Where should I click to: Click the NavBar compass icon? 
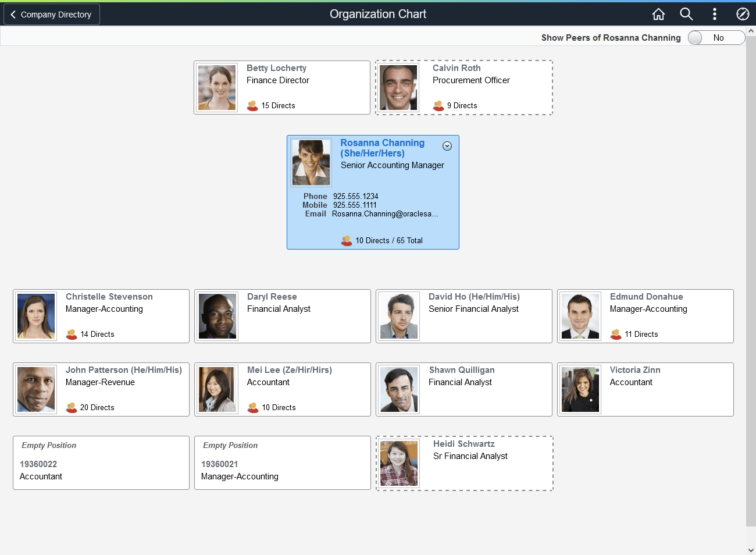(x=743, y=14)
